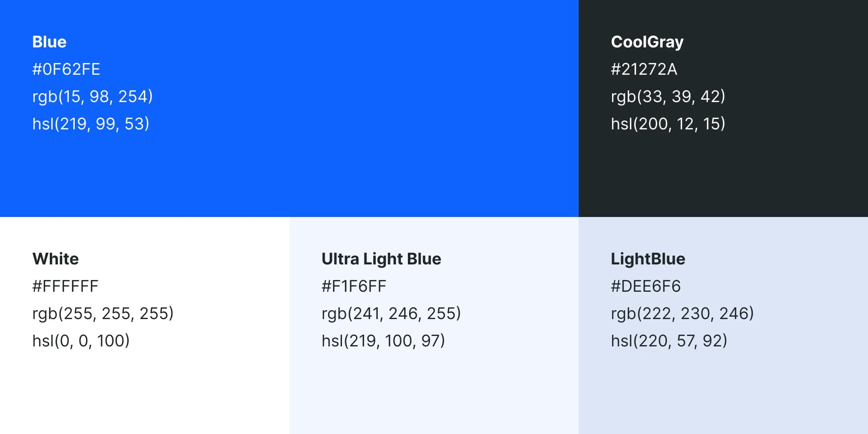Click the White swatch title
This screenshot has width=868, height=434.
(x=55, y=259)
